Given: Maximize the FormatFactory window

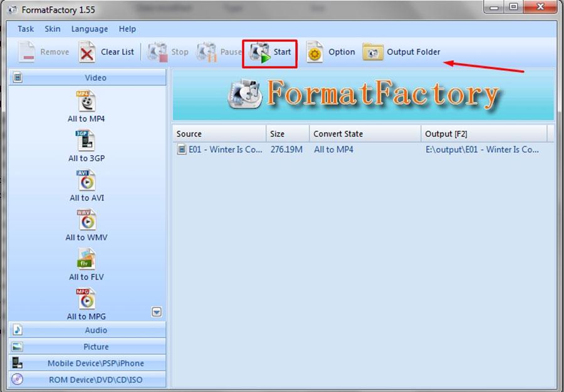Looking at the screenshot, I should 514,7.
